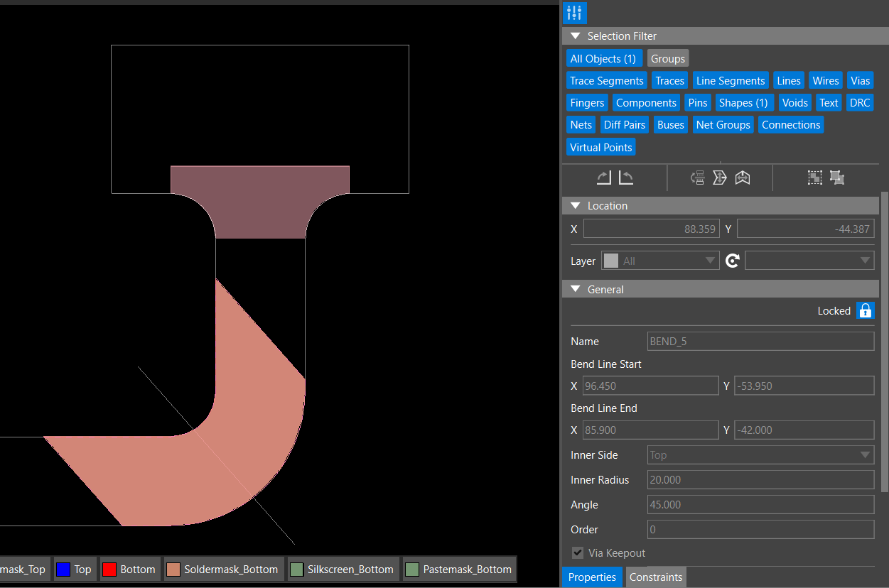Click Bend Line Start X field 96.450

point(651,386)
